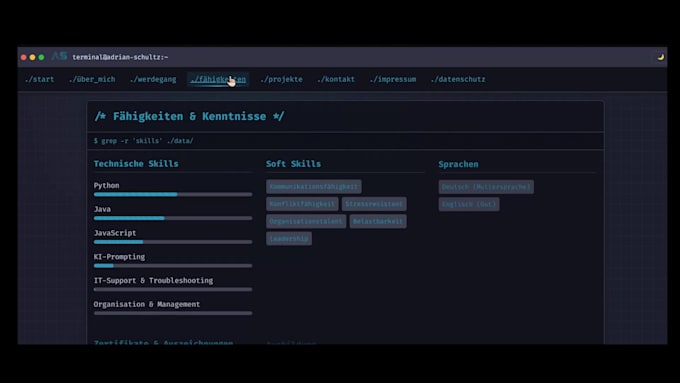Open the ./kontakt tab
Image resolution: width=680 pixels, height=383 pixels.
point(336,79)
